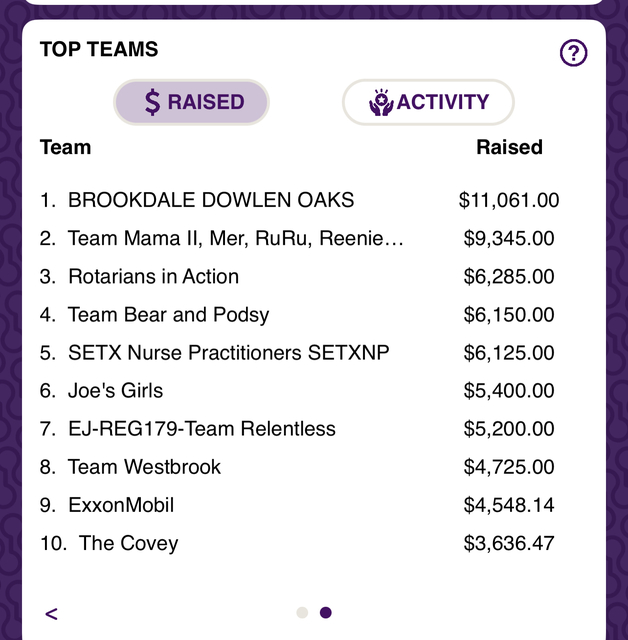
Task: Open SETX Nurse Practitioners SETXNP team
Action: 229,353
